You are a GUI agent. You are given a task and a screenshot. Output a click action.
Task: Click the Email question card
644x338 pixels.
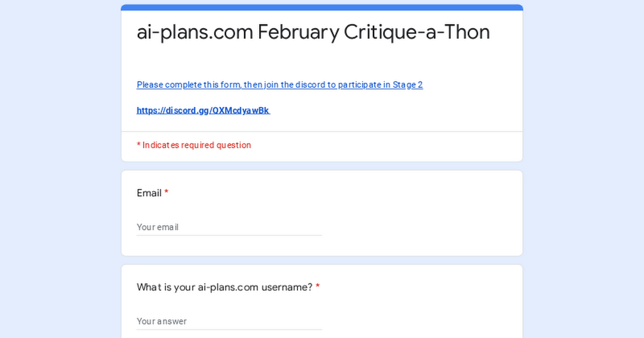(321, 212)
